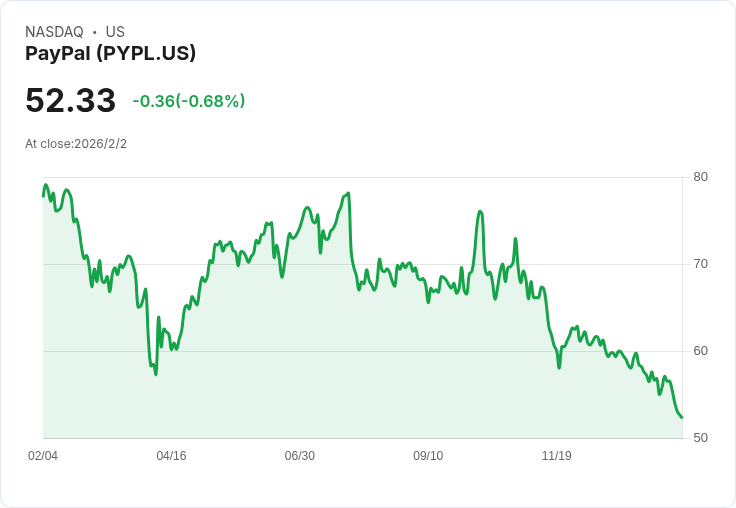
Task: Click the October spike peak on the line
Action: coord(480,212)
